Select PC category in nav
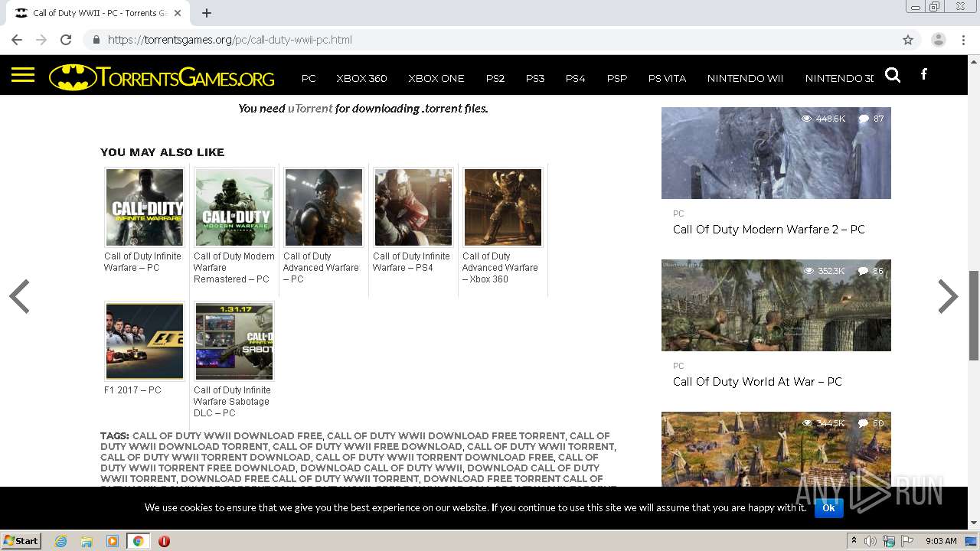 click(309, 78)
